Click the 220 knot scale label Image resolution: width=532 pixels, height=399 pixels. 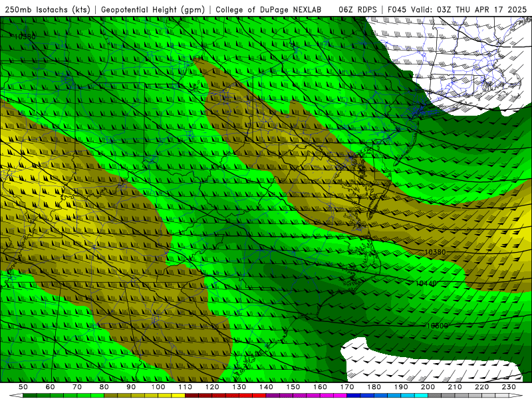click(482, 387)
